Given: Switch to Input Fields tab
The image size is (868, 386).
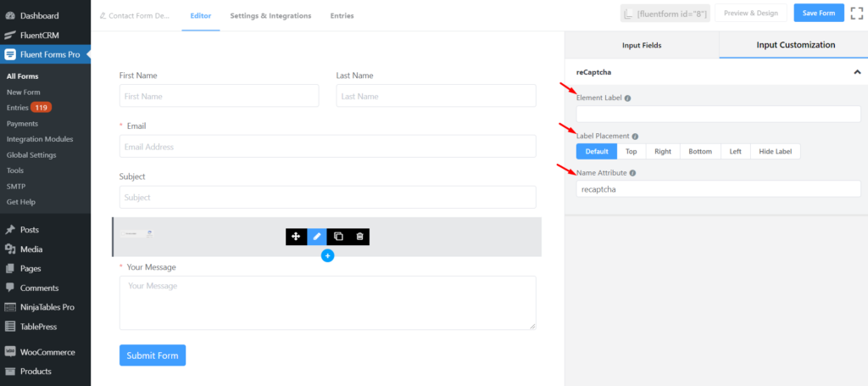Looking at the screenshot, I should (642, 46).
